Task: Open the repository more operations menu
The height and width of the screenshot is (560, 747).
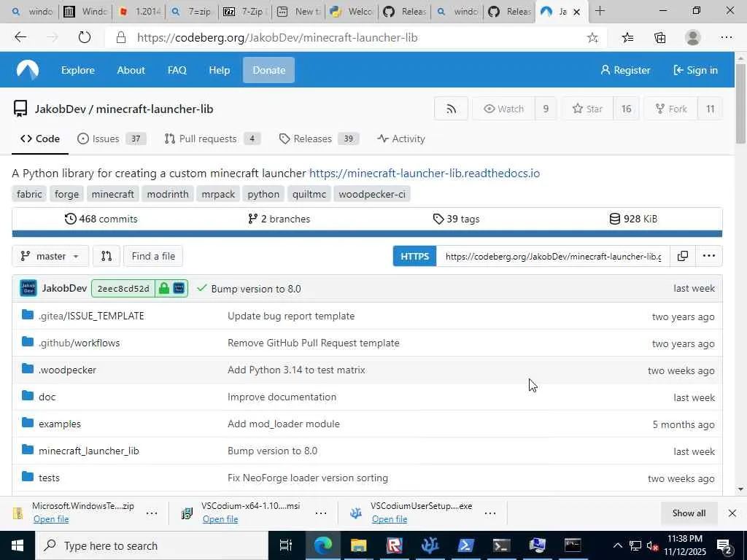Action: point(708,256)
